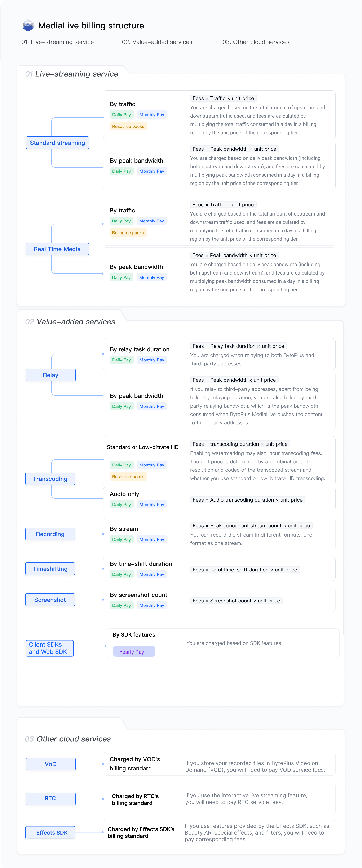Viewport: 362px width, 868px height.
Task: Click Resource packs tag under Standard or Low-bitrate HD
Action: [x=128, y=476]
